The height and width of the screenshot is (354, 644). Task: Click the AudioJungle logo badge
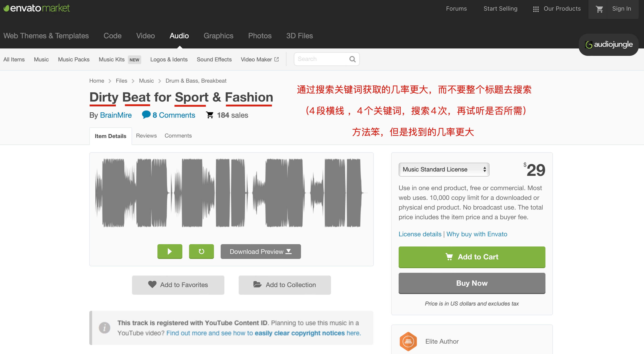608,45
